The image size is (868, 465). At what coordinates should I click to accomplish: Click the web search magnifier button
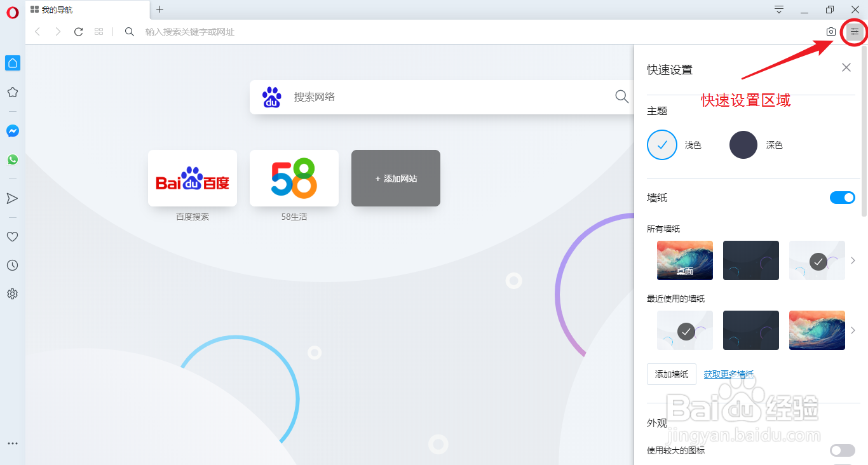622,97
